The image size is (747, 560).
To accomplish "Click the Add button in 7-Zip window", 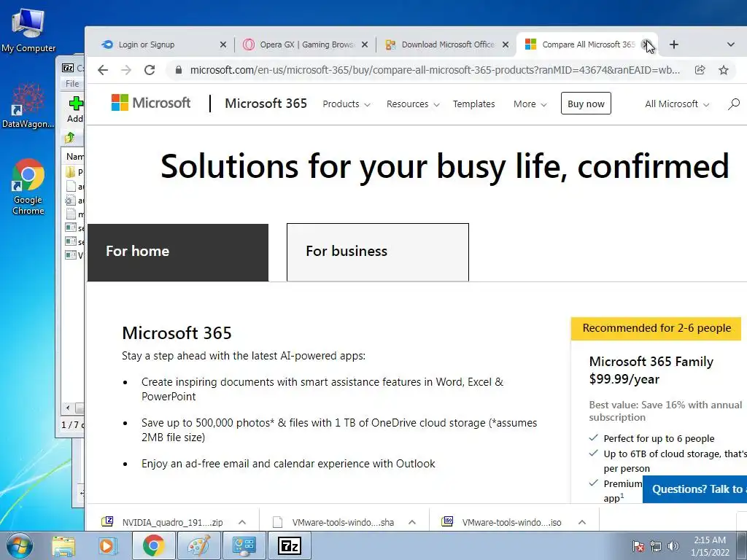I will pyautogui.click(x=75, y=109).
